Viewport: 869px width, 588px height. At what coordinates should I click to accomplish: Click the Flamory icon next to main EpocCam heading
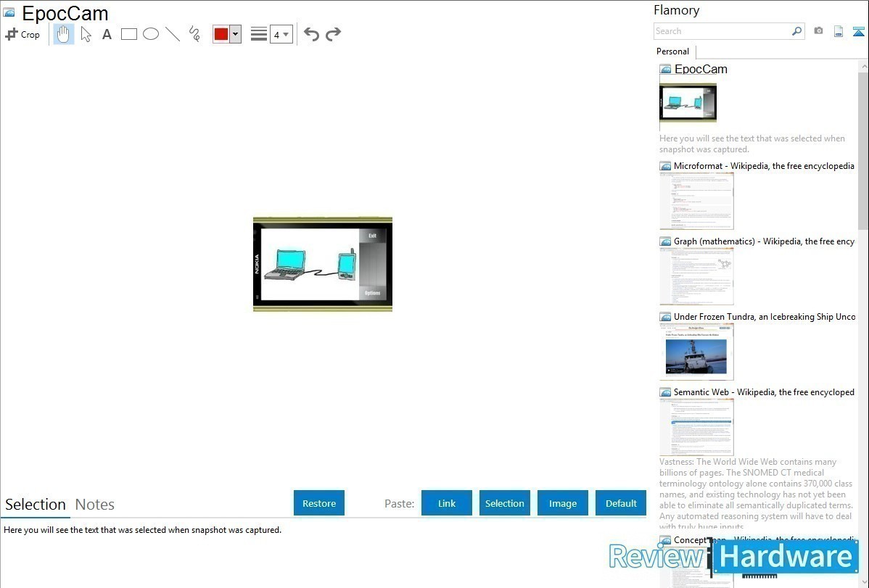pos(9,13)
